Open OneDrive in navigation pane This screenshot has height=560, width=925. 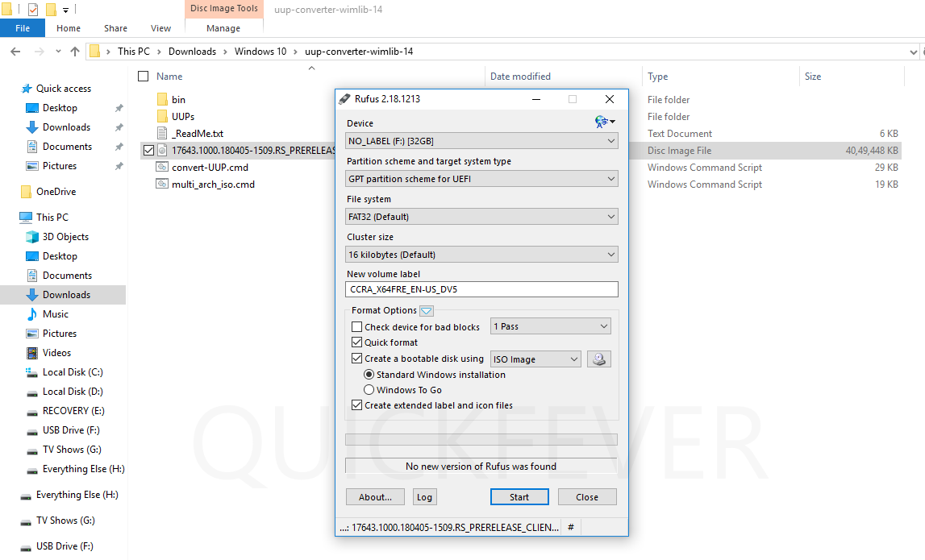click(56, 192)
